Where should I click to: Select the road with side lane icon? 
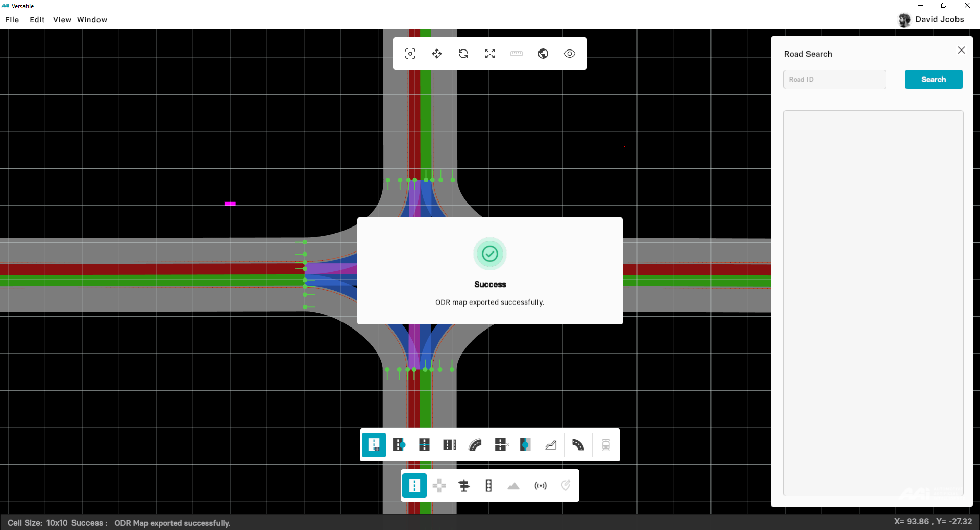[x=450, y=445]
